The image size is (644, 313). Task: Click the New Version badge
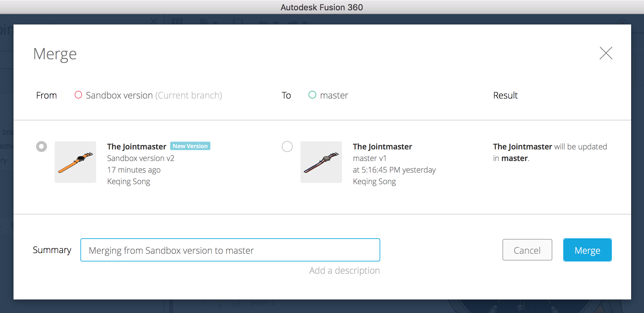point(190,146)
